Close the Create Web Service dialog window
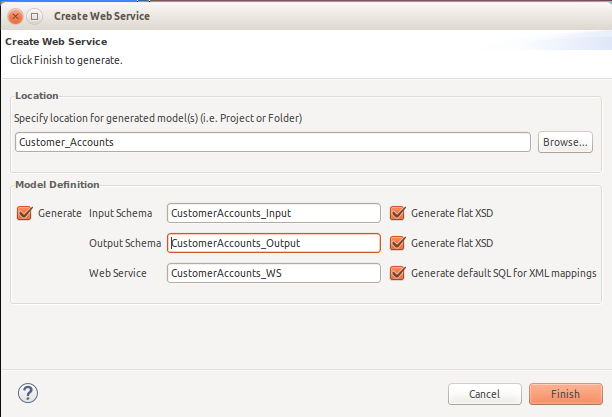This screenshot has height=417, width=612. click(x=15, y=17)
